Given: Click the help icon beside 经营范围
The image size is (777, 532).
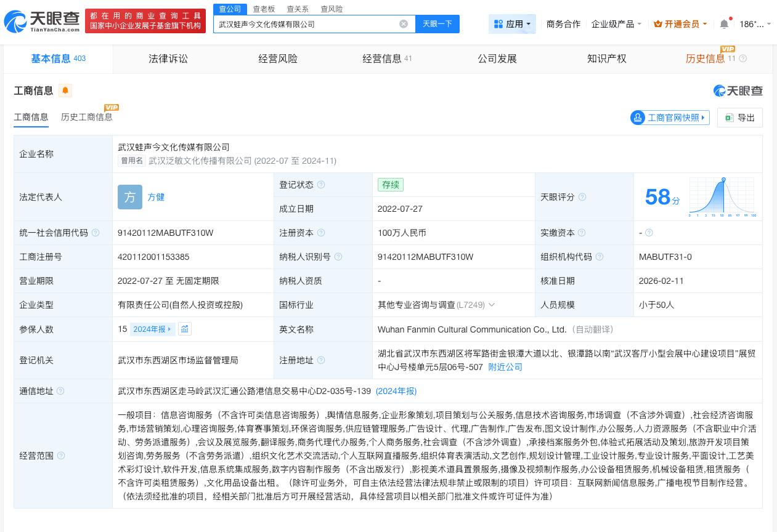Looking at the screenshot, I should [60, 456].
